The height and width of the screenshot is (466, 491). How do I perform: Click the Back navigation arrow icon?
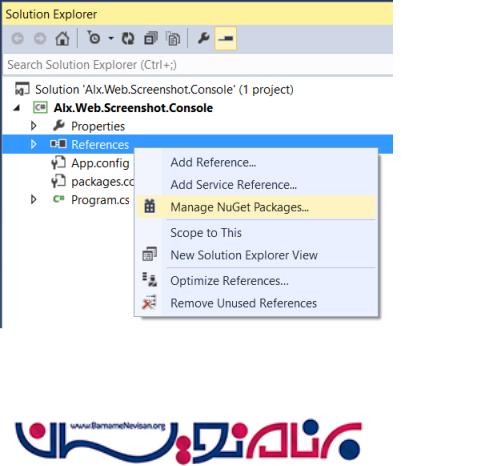pyautogui.click(x=18, y=39)
